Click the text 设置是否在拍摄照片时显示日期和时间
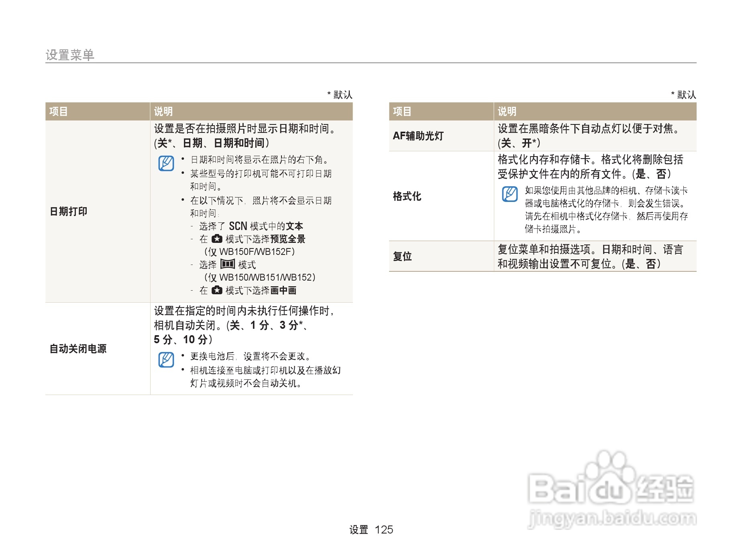Image resolution: width=742 pixels, height=560 pixels. [245, 128]
